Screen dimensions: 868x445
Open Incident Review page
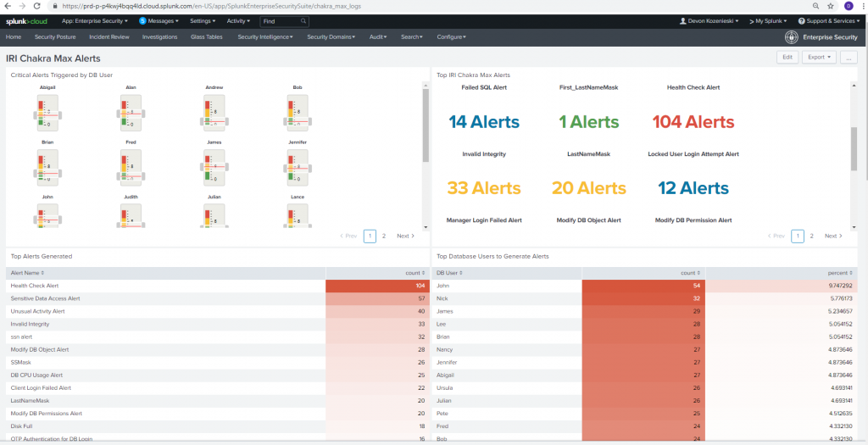(x=109, y=37)
